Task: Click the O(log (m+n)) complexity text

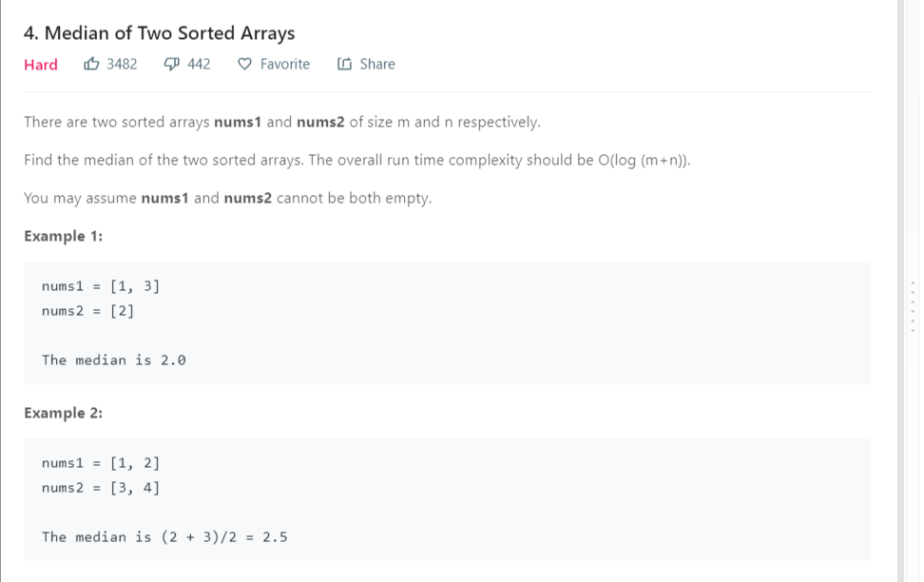Action: pos(644,160)
